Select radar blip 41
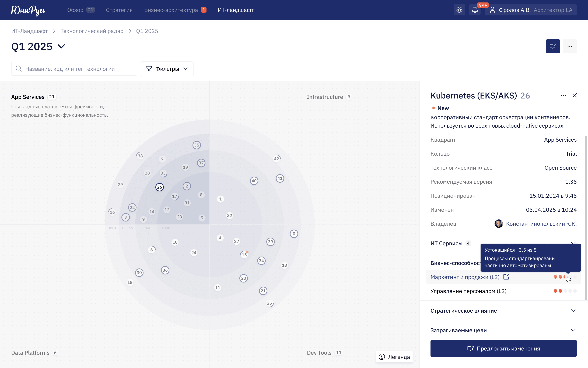This screenshot has width=588, height=368. [x=280, y=178]
